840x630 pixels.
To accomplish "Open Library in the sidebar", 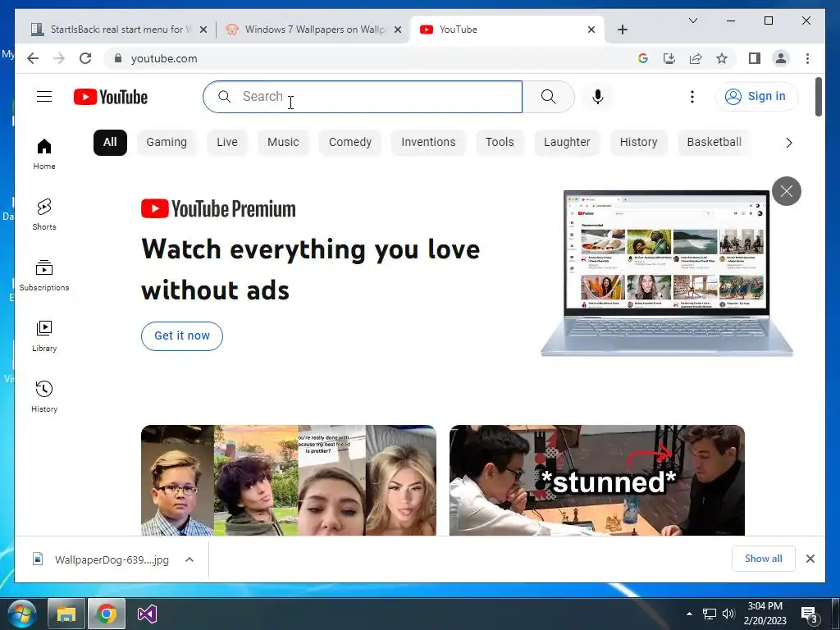I will 44,336.
